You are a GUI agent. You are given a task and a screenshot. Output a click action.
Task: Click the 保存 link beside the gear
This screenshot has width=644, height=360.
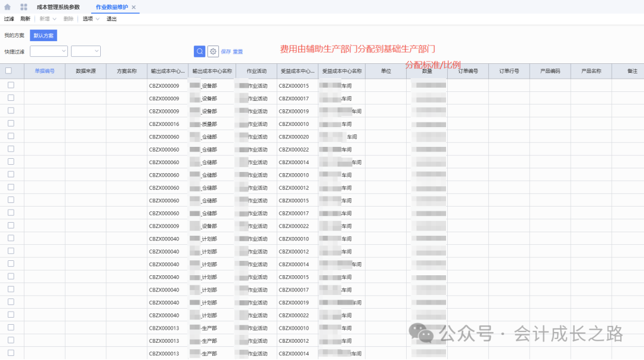[x=225, y=52]
